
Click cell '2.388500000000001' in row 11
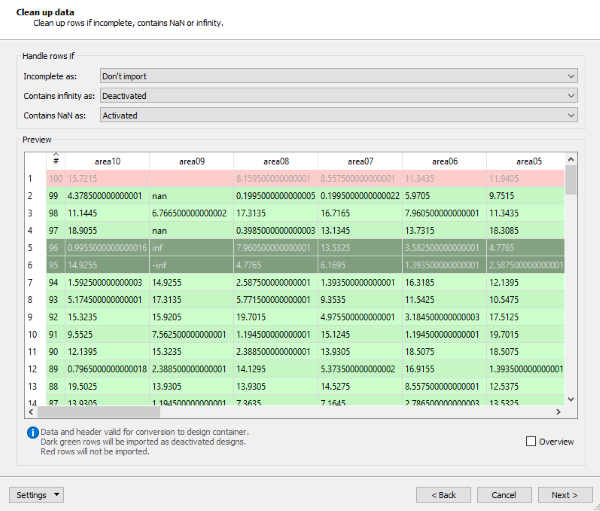click(x=276, y=351)
